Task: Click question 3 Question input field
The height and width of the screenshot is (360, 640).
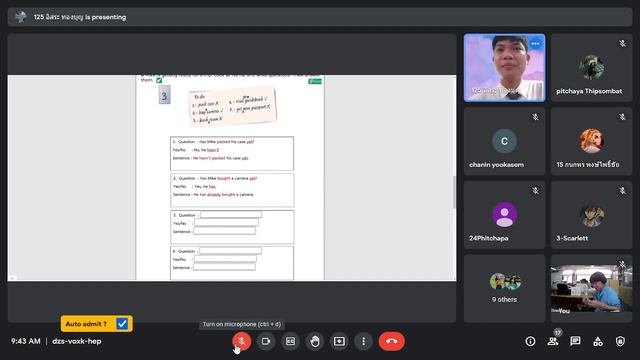Action: pyautogui.click(x=231, y=215)
